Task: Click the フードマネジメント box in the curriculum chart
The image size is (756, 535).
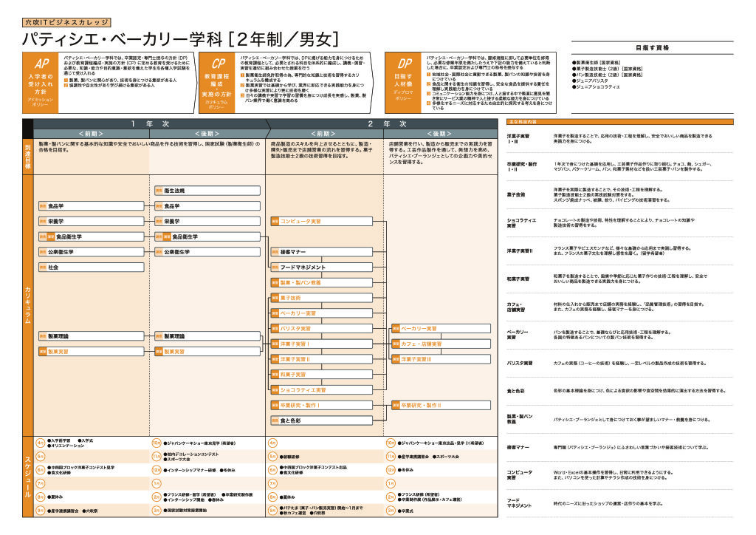Action: pyautogui.click(x=322, y=267)
